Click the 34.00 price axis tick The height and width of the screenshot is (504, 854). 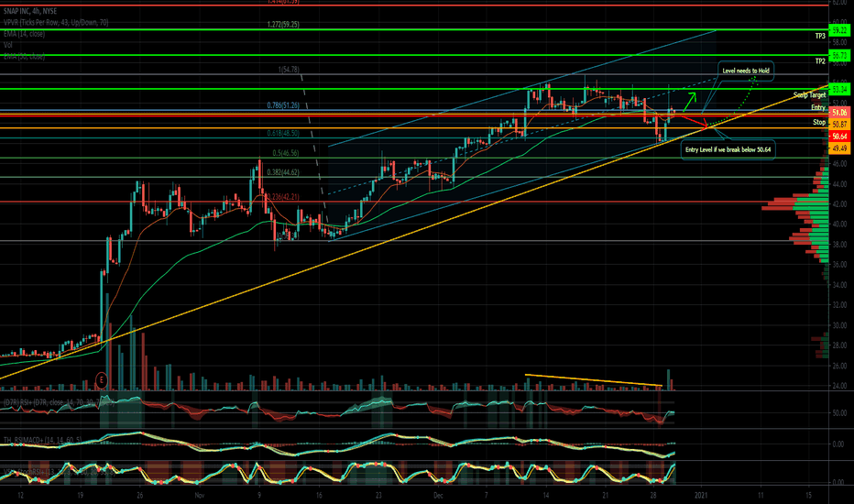pyautogui.click(x=839, y=285)
